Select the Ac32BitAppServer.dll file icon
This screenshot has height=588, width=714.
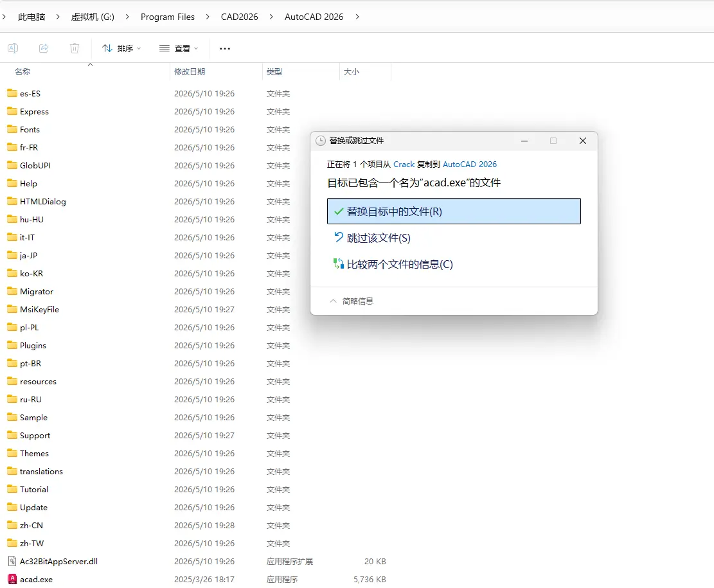(x=12, y=561)
